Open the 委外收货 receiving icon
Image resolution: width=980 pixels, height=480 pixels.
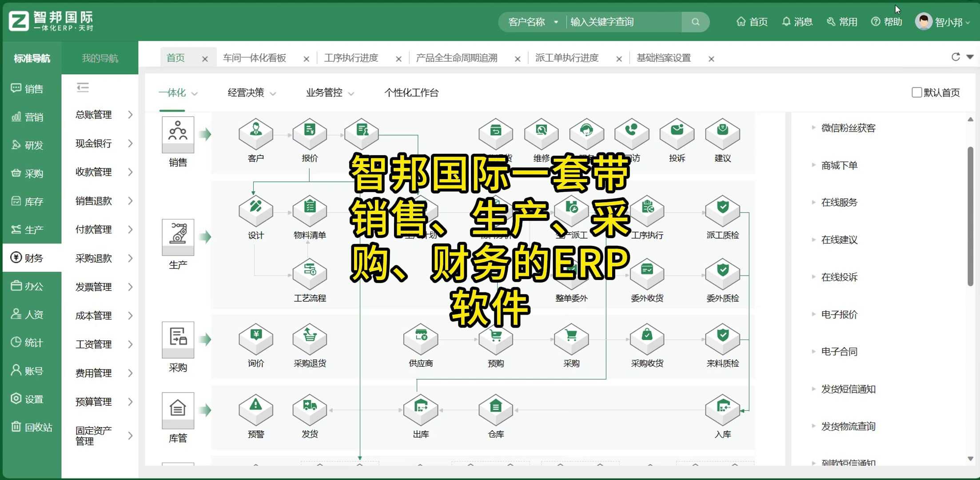coord(647,274)
